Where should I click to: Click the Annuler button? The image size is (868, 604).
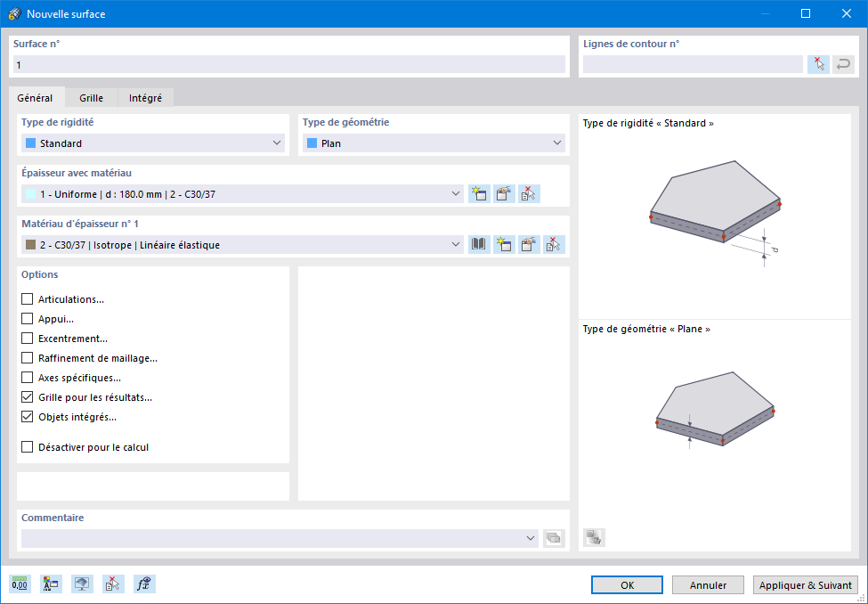[708, 585]
